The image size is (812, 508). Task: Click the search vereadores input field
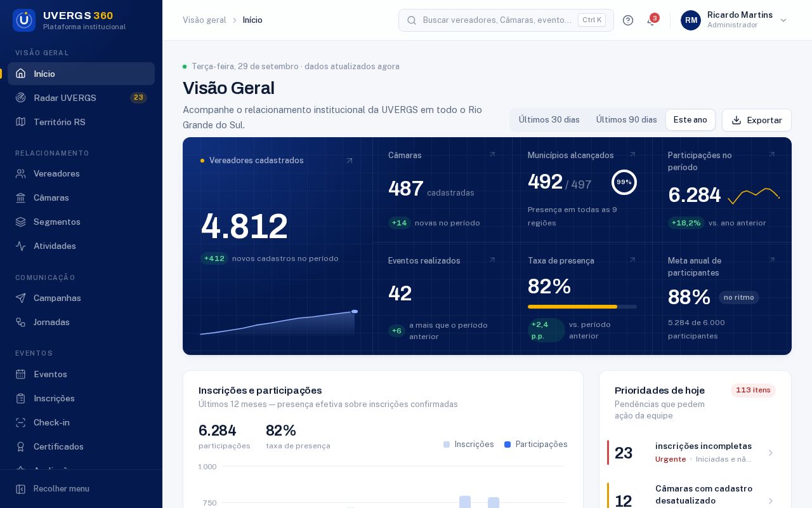point(506,20)
